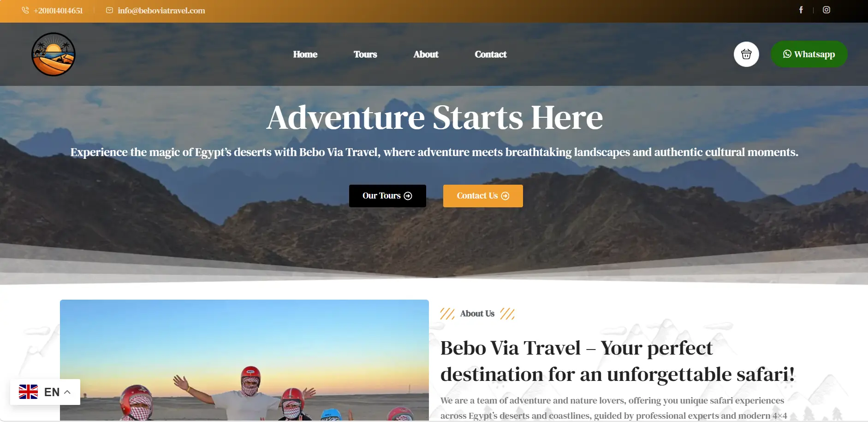Click the phone number +201014014651
Image resolution: width=868 pixels, height=422 pixels.
click(58, 11)
